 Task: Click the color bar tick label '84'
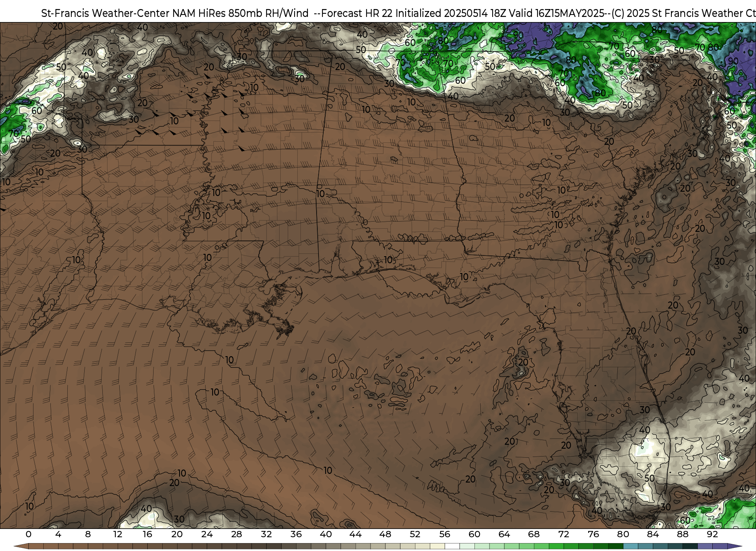653,534
